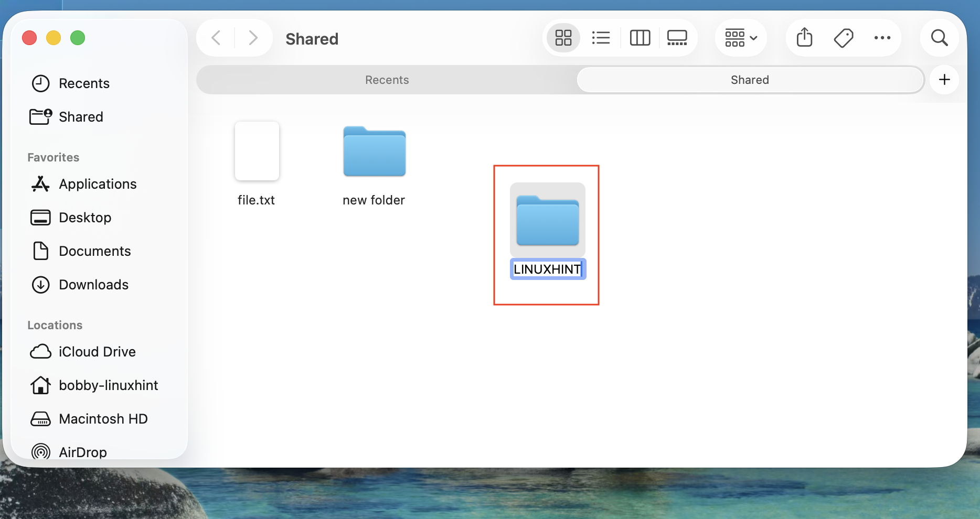The height and width of the screenshot is (519, 980).
Task: Select the new folder item
Action: [374, 152]
